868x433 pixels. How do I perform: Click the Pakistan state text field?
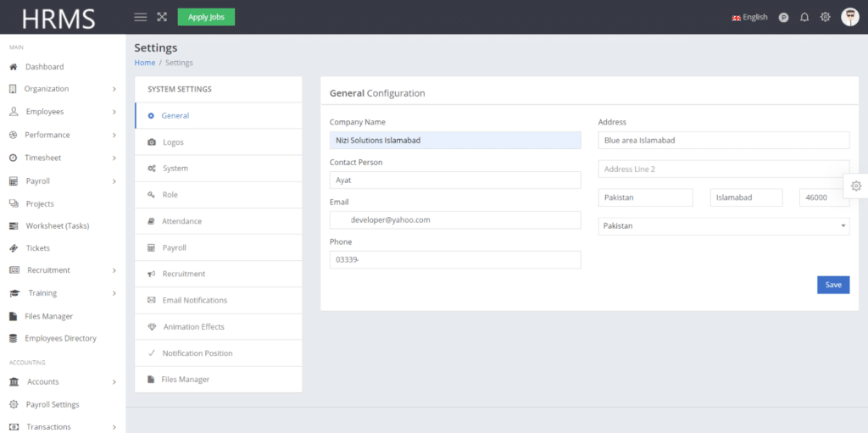(645, 197)
